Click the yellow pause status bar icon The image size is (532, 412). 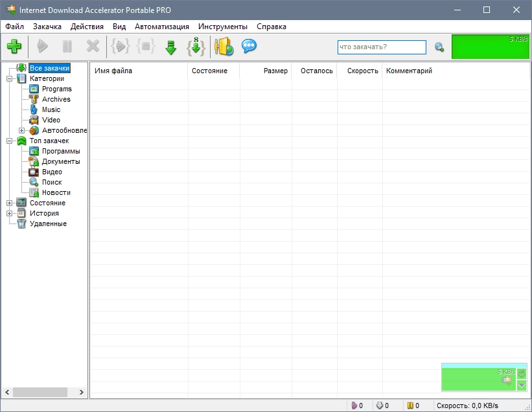410,406
